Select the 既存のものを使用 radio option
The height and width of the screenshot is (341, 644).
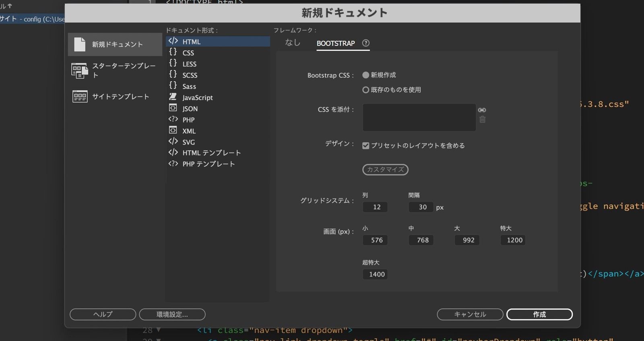[365, 90]
